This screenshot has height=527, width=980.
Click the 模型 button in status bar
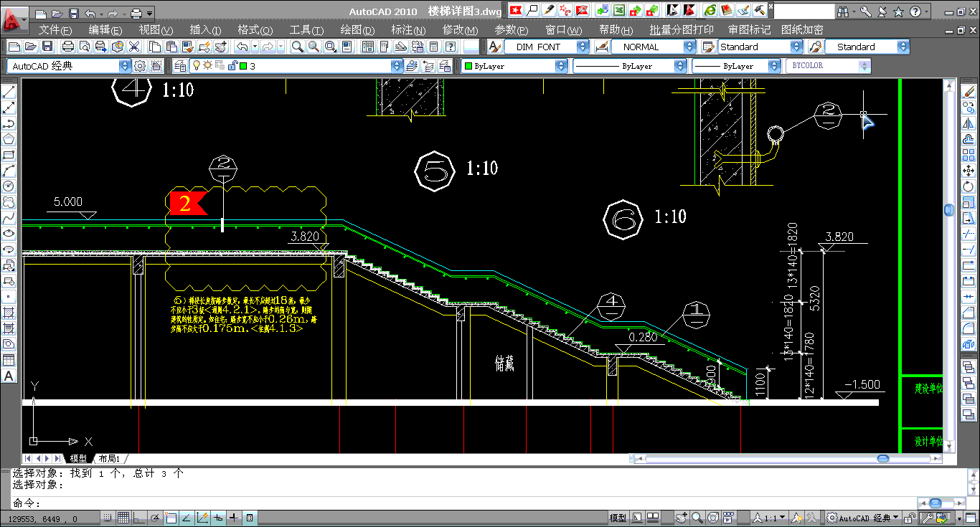[617, 518]
